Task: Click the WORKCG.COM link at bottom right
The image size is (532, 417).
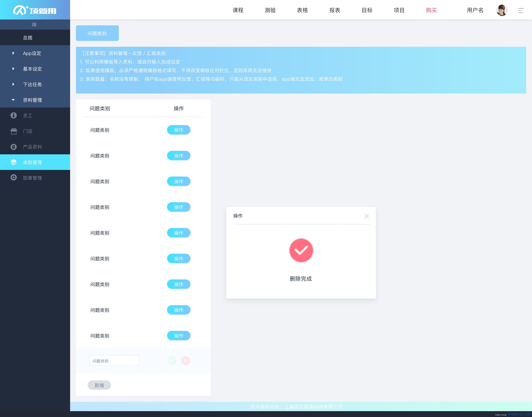Action: (519, 414)
